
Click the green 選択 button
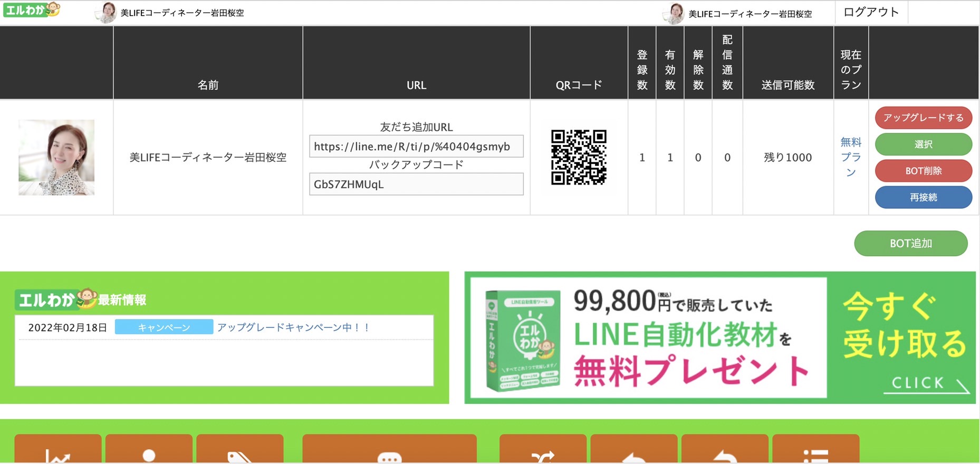[x=924, y=144]
